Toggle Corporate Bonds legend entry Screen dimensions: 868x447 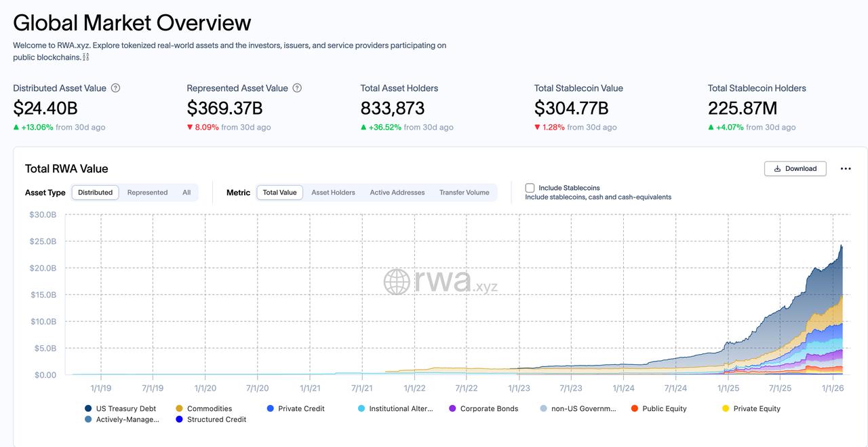tap(484, 408)
